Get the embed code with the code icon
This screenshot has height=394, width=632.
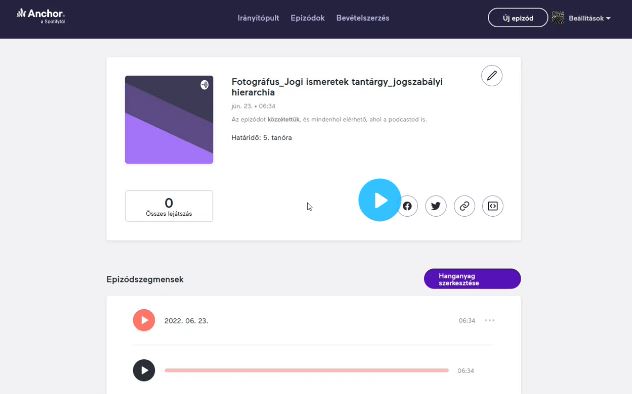click(493, 206)
